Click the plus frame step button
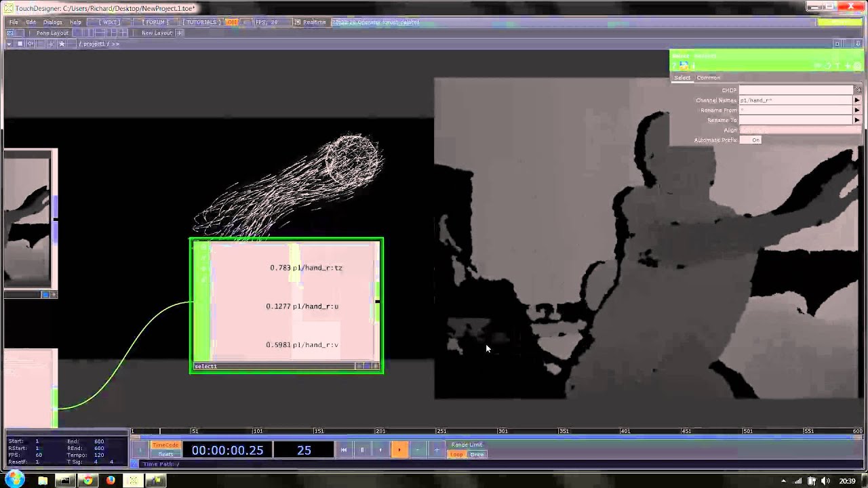 point(437,449)
